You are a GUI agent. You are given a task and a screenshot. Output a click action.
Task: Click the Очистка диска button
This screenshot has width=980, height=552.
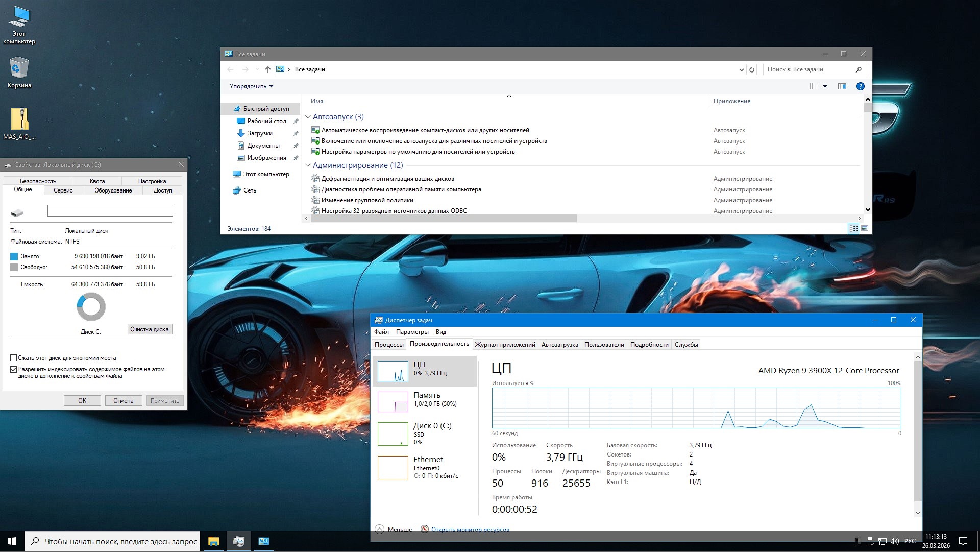click(x=150, y=329)
